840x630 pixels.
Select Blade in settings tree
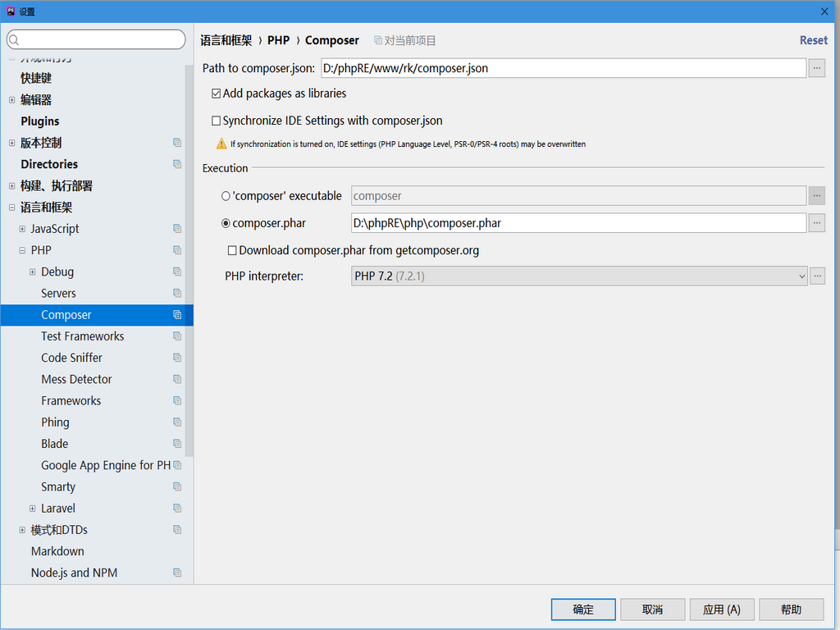pyautogui.click(x=55, y=444)
